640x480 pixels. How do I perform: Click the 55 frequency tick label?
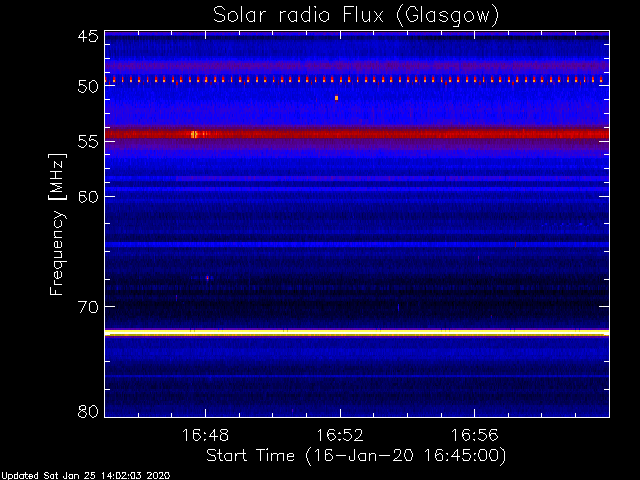(88, 142)
